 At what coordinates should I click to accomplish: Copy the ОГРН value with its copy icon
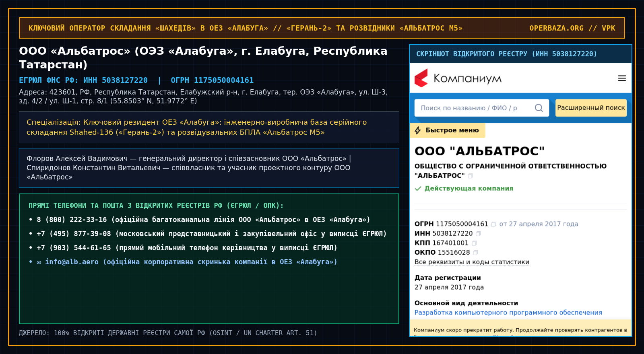click(493, 224)
